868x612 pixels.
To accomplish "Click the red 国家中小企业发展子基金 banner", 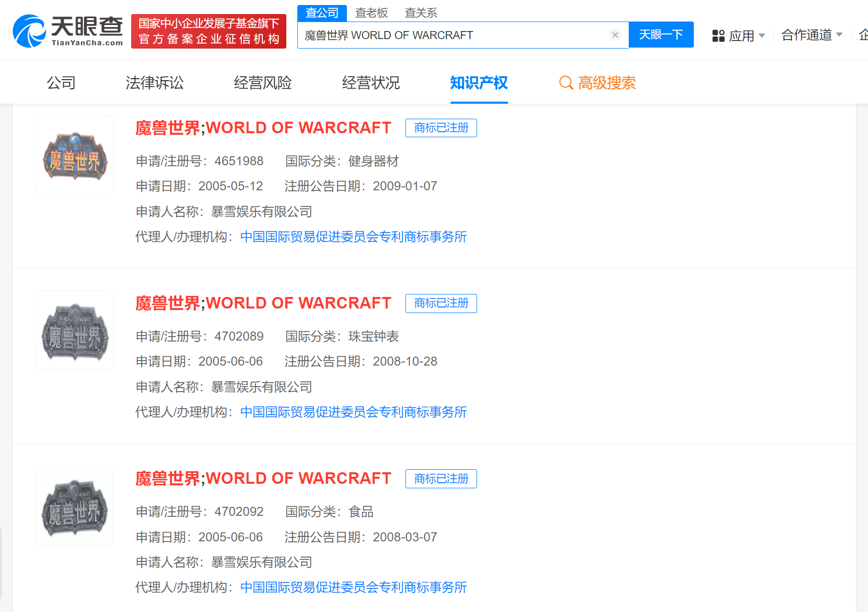I will (x=209, y=31).
